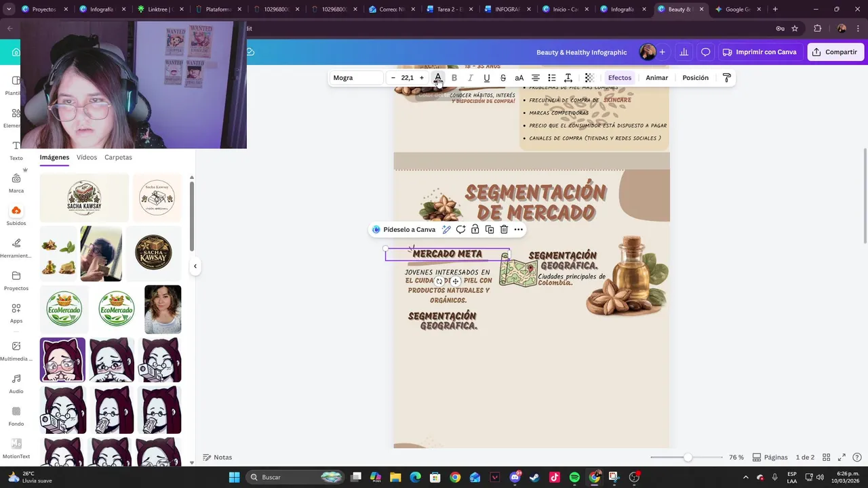Select the dark round Sacha Kawsay logo
This screenshot has height=488, width=868.
point(153,253)
